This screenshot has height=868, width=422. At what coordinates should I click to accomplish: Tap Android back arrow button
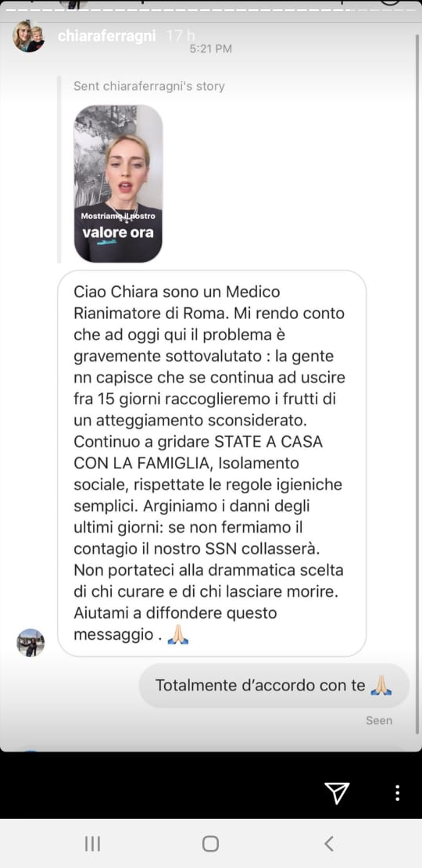(x=328, y=844)
